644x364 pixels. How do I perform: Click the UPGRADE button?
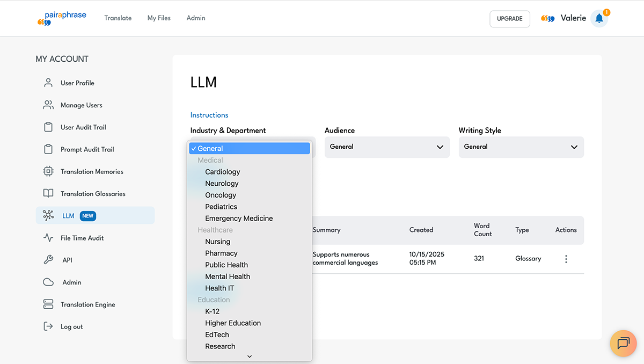click(509, 19)
